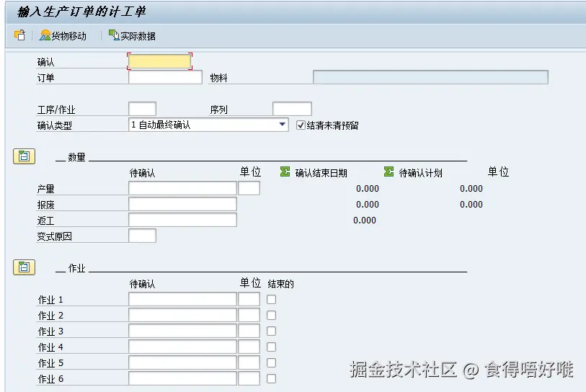The image size is (586, 392).
Task: Check the 结束的 box for 作业 2
Action: [271, 316]
